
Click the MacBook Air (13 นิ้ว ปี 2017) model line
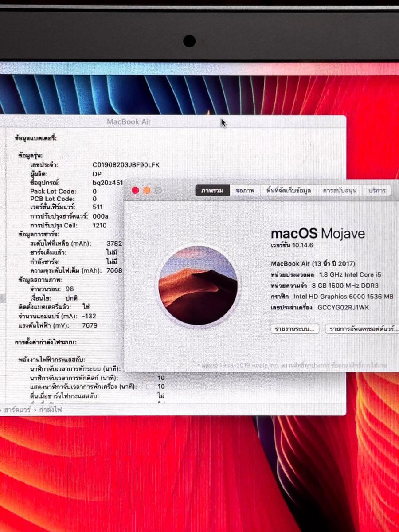(x=313, y=263)
